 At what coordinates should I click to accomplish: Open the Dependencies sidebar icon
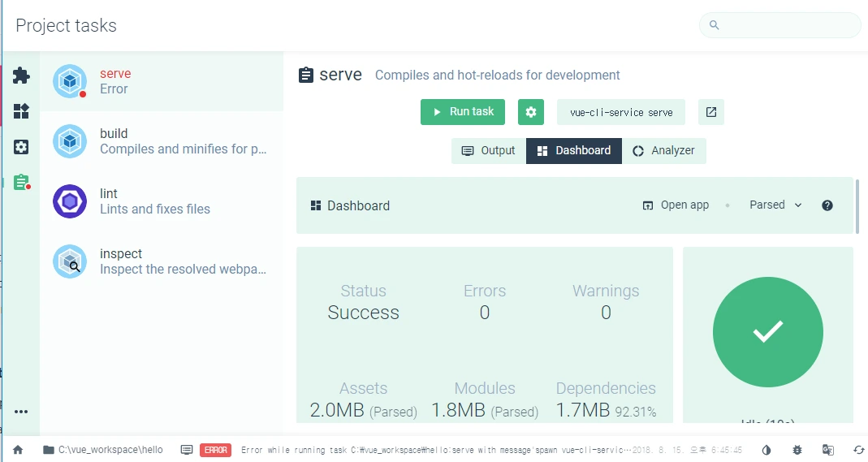[21, 111]
